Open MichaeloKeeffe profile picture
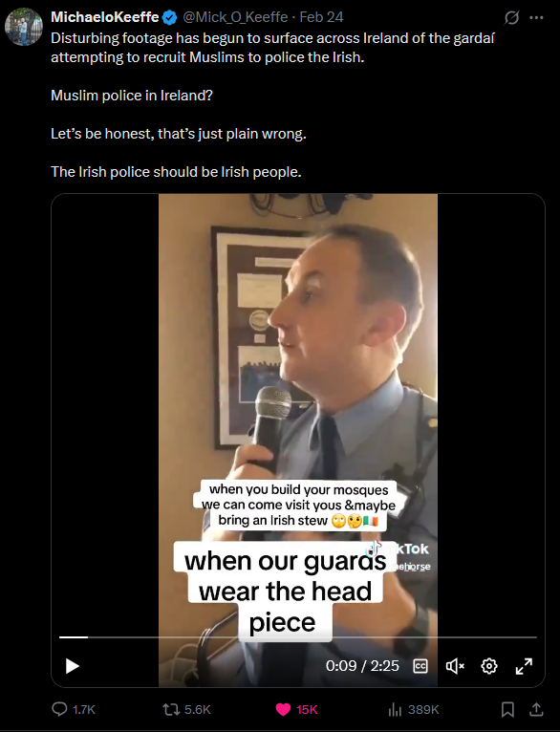Screen dimensions: 560x732 [x=23, y=27]
